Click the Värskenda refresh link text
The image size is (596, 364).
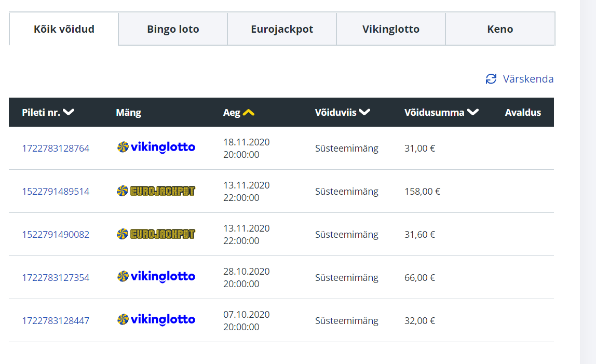pos(528,79)
